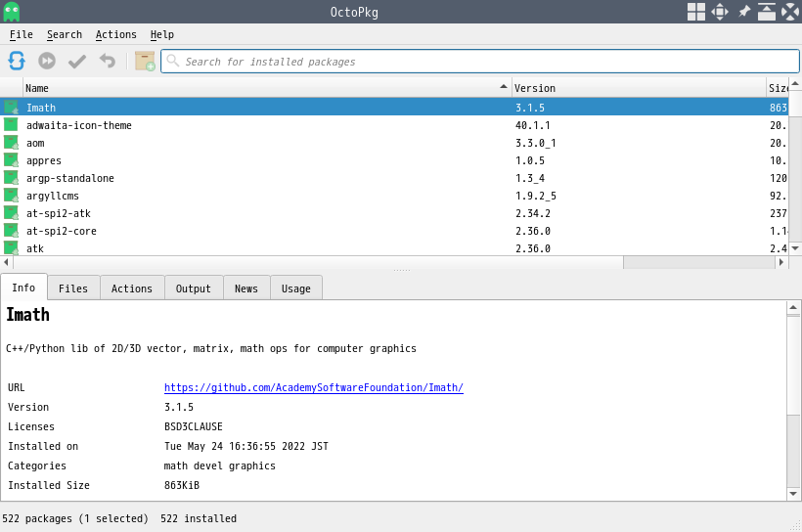Click the 863KiB installed size value
The height and width of the screenshot is (532, 802).
pyautogui.click(x=182, y=485)
